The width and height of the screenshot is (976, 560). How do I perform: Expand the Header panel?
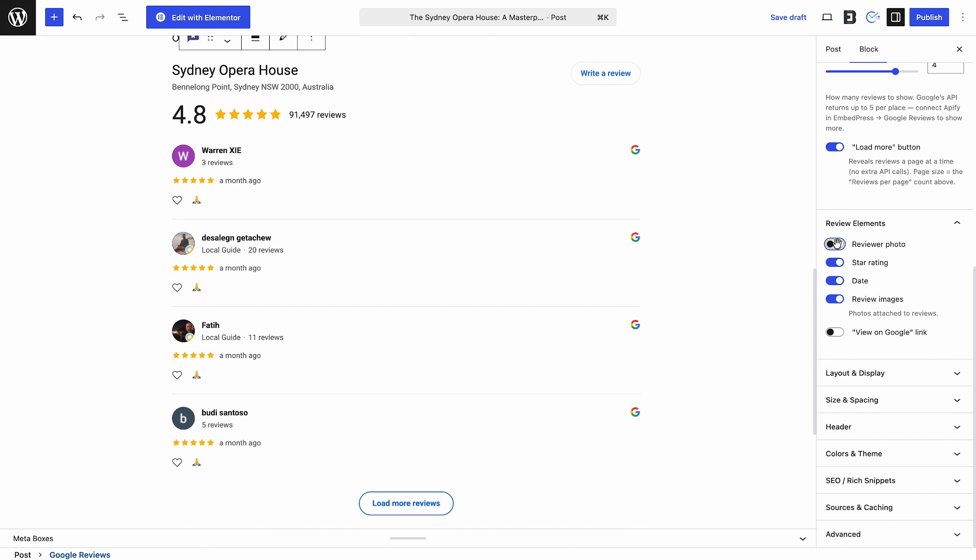coord(895,427)
